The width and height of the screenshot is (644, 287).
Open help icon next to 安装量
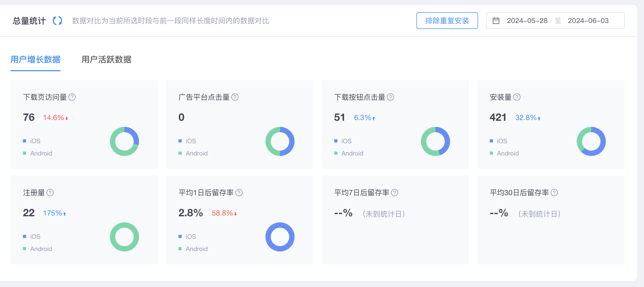tap(517, 97)
